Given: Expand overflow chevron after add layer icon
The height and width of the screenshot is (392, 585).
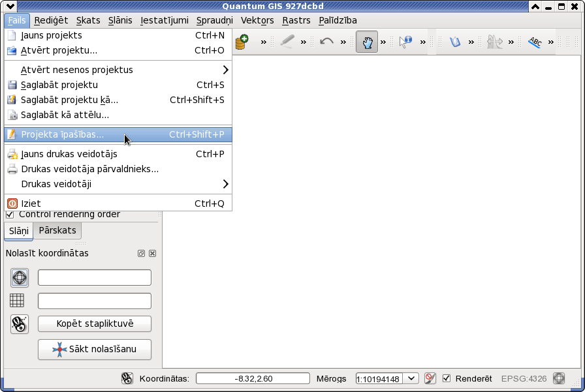Looking at the screenshot, I should [x=263, y=42].
